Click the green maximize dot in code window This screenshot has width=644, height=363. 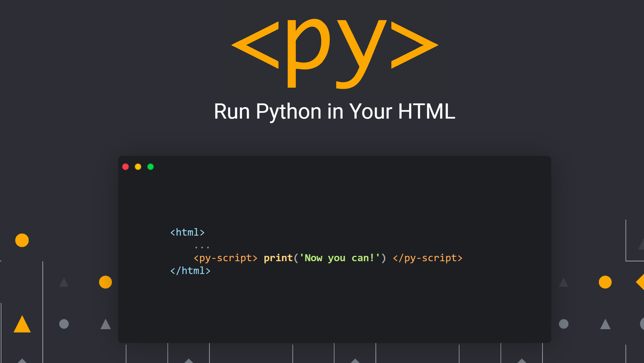point(150,167)
